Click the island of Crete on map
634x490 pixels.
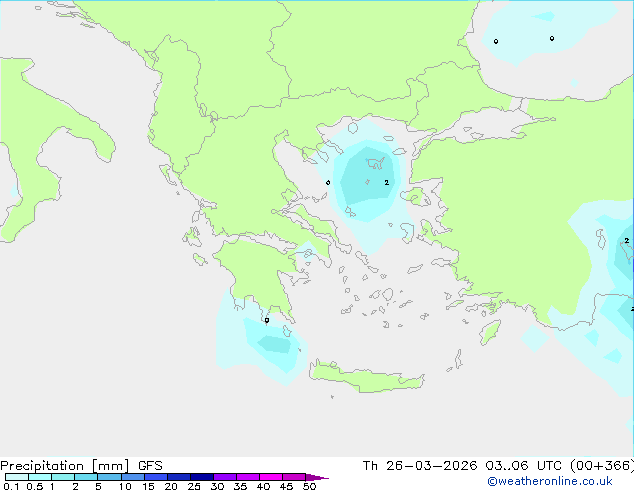click(x=366, y=378)
